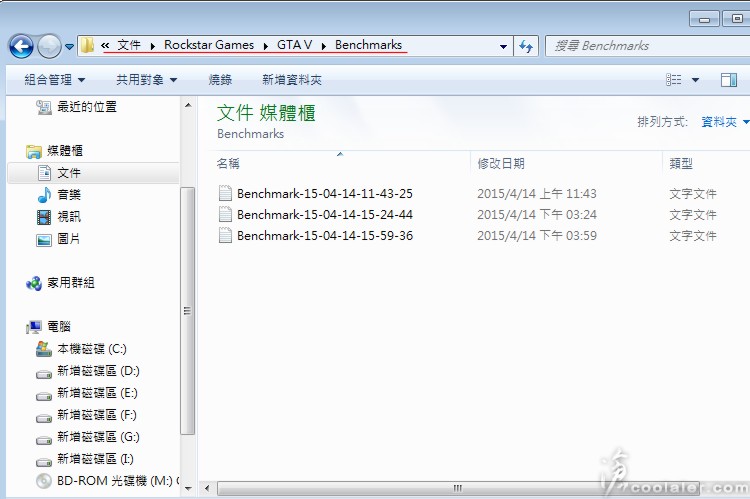Refresh the Benchmarks folder view
The width and height of the screenshot is (750, 499).
(526, 46)
